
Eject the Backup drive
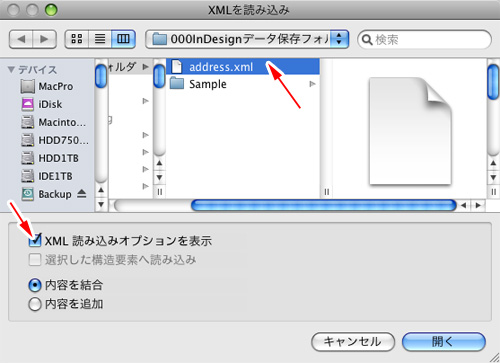click(x=82, y=194)
